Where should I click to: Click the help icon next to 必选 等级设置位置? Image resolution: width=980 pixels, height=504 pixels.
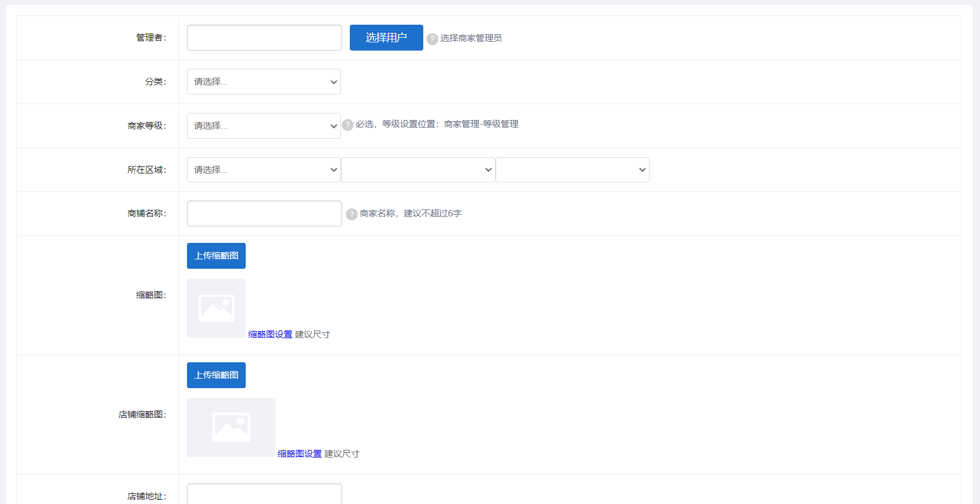(347, 125)
